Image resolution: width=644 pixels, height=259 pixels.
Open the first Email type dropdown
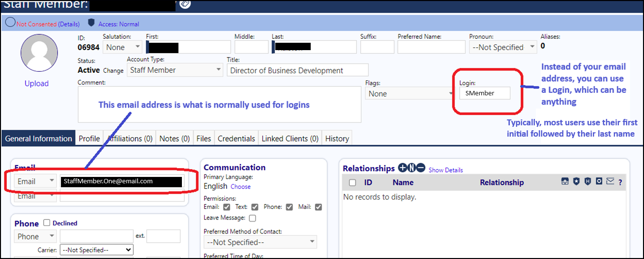(x=35, y=181)
